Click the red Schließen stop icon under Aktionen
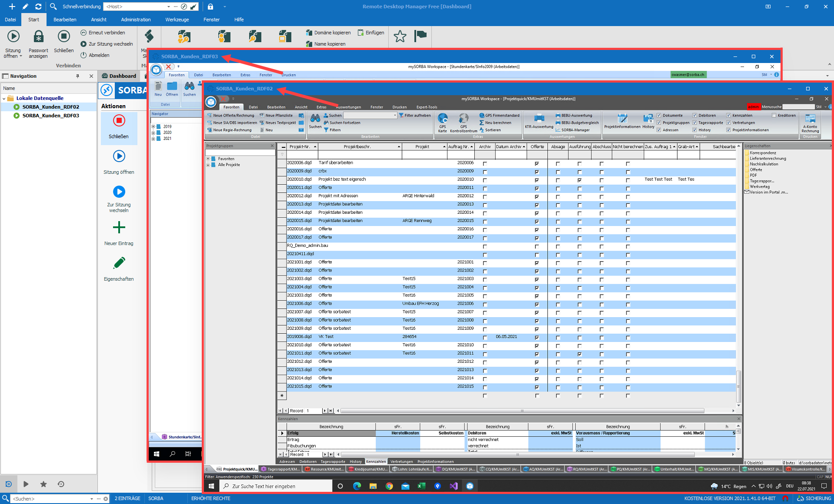834x504 pixels. pyautogui.click(x=119, y=121)
